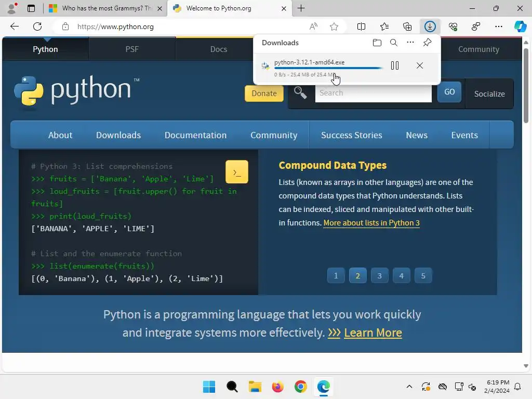Show slide 3 of the carousel

pos(379,275)
